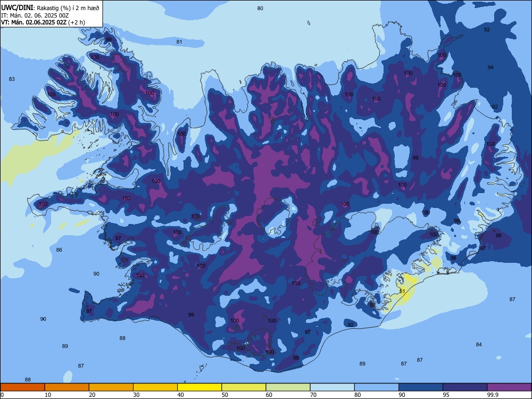Click the '60' legend tick label
Screen dimensions: 532x399
pyautogui.click(x=269, y=395)
